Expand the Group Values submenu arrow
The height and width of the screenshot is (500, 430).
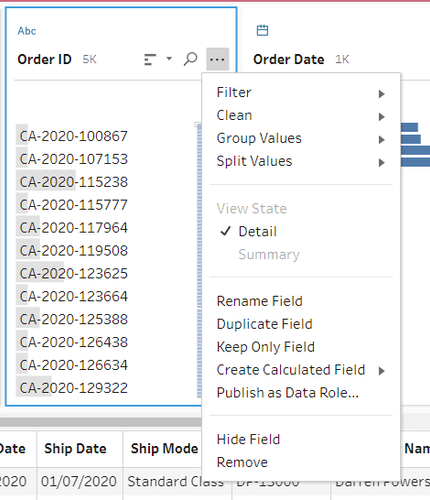click(382, 140)
